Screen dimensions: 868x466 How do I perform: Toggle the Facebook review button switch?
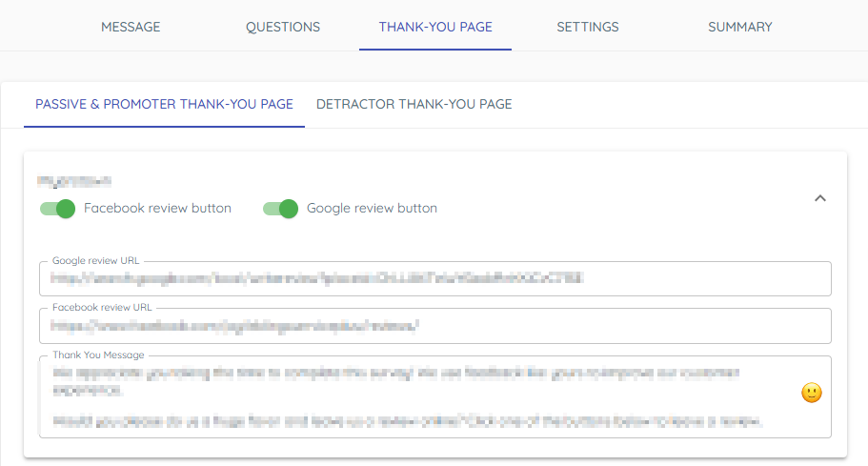pyautogui.click(x=58, y=209)
